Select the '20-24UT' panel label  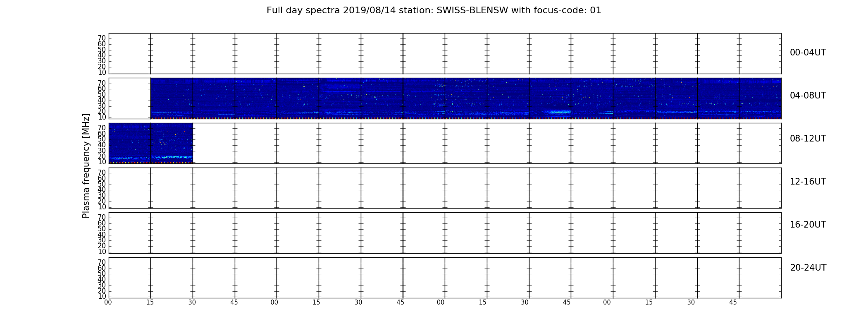[808, 268]
